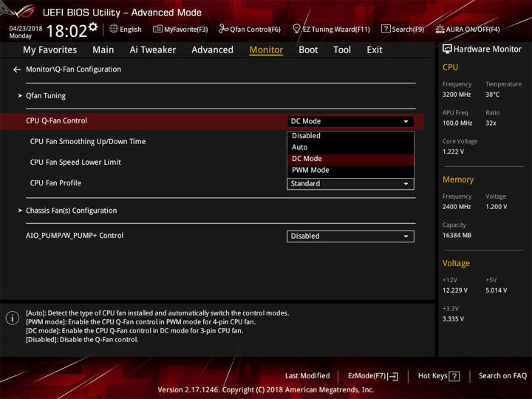Choose Auto in Q-Fan dropdown list
The width and height of the screenshot is (532, 399).
click(350, 147)
